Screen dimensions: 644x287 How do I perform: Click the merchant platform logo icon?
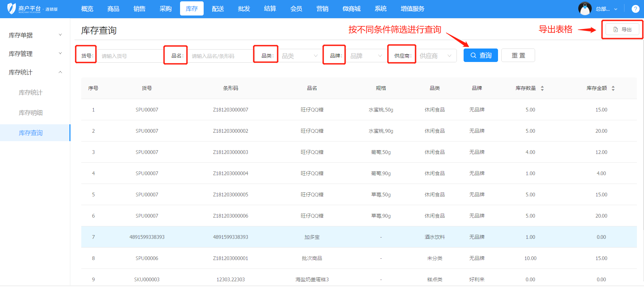[x=11, y=9]
